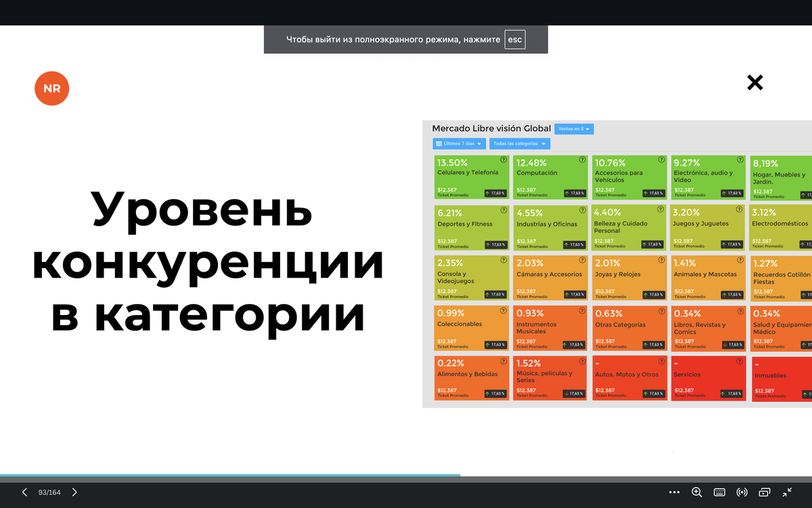Click the 2.35% Consola y Videojuegos tile
Viewport: 812px width, 508px height.
(x=472, y=278)
